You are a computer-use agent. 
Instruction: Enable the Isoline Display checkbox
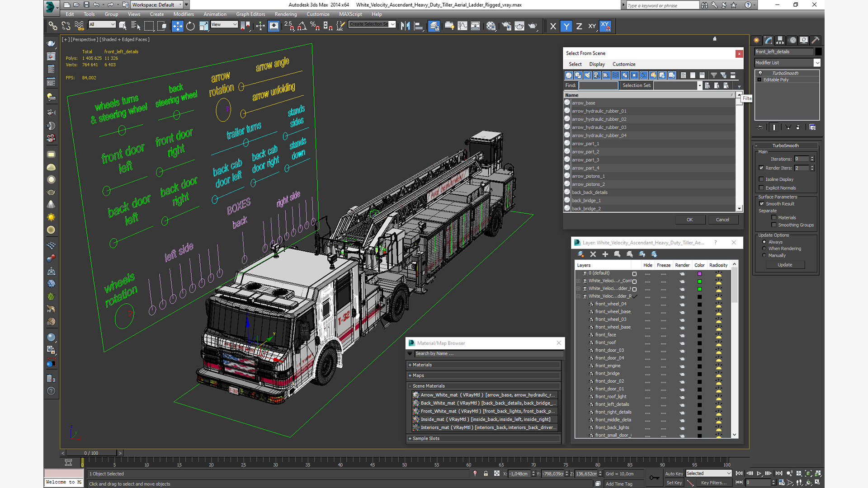coord(762,179)
